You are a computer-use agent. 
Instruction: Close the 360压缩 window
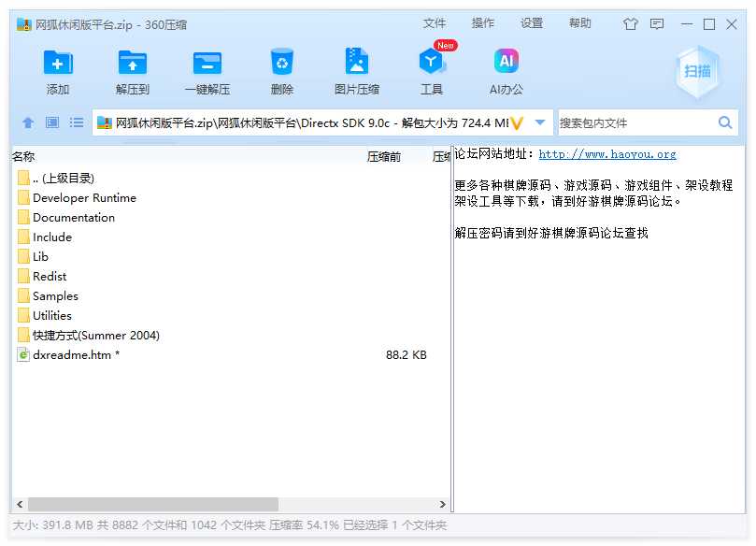pyautogui.click(x=732, y=23)
